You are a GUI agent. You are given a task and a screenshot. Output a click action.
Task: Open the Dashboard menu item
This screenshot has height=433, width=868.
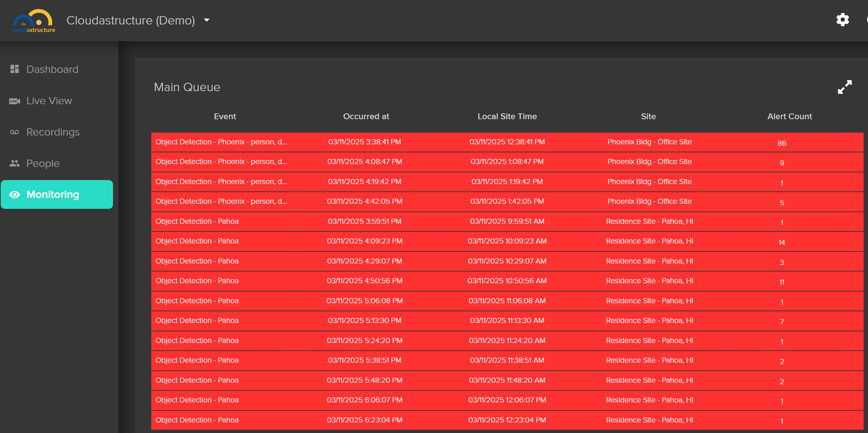click(52, 69)
